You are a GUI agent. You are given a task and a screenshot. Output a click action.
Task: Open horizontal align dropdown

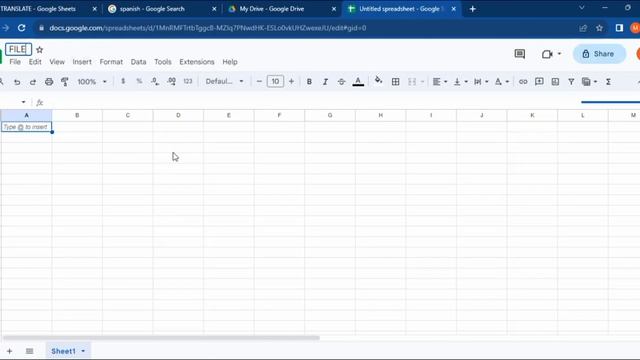tap(440, 82)
